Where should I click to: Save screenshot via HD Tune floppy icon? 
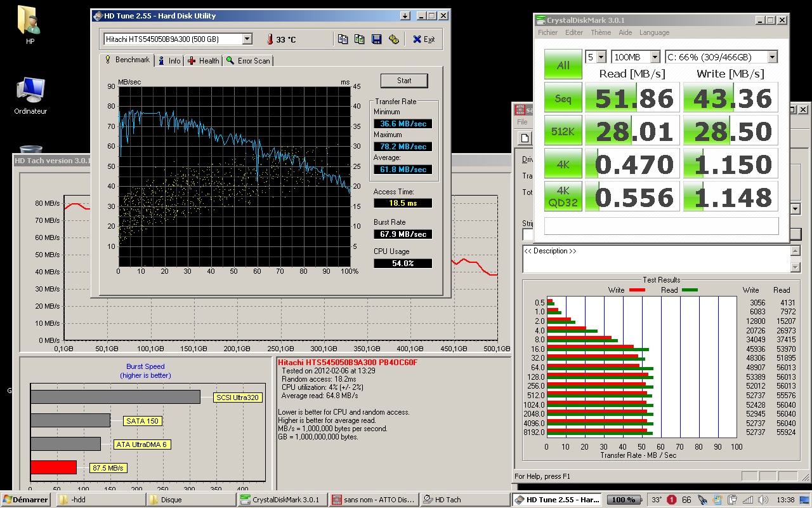pos(377,39)
